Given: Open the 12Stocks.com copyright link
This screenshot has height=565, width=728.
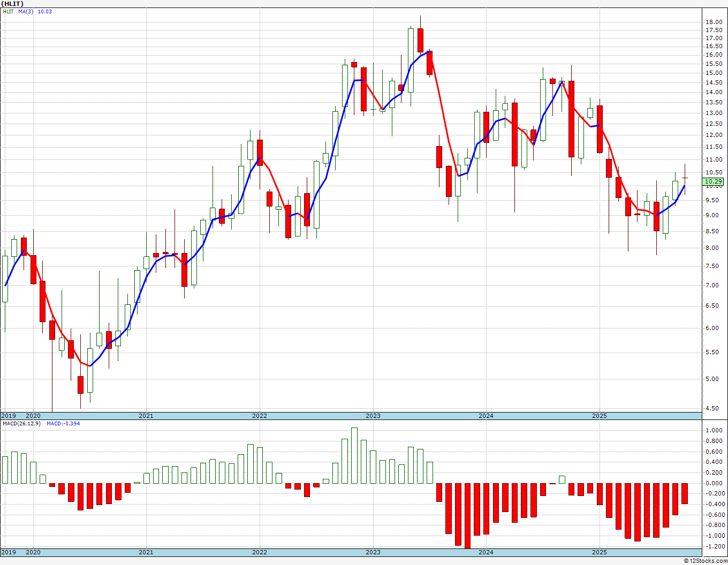Looking at the screenshot, I should click(x=707, y=561).
